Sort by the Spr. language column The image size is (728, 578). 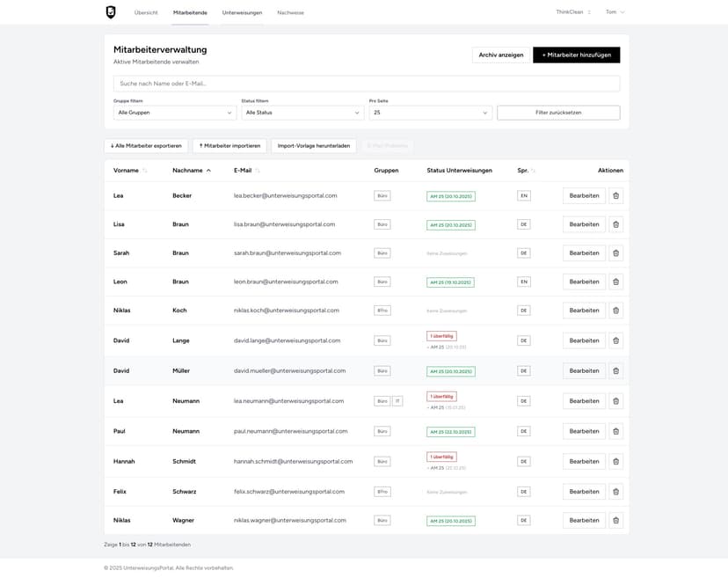pyautogui.click(x=533, y=171)
